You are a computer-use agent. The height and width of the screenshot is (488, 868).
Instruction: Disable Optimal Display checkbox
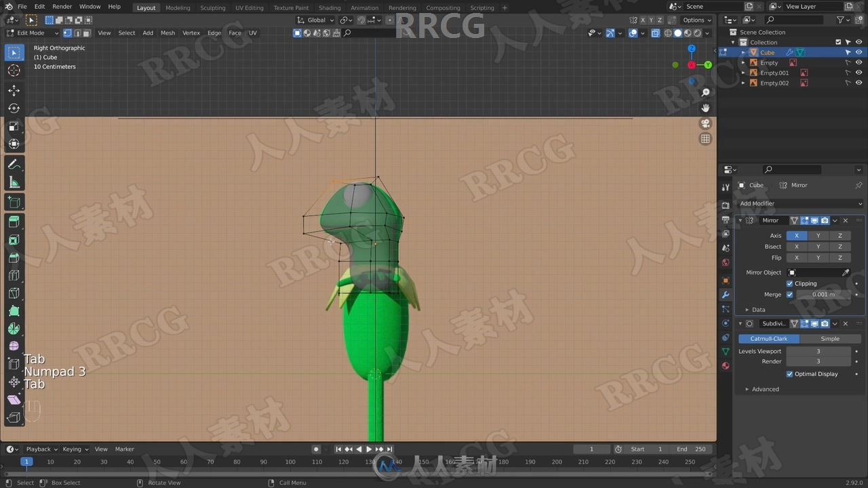pos(789,373)
